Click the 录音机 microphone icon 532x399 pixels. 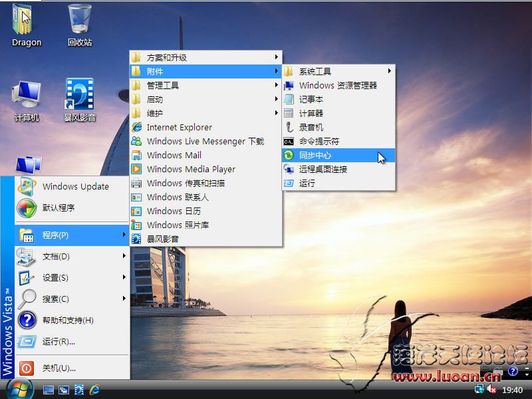coord(289,127)
